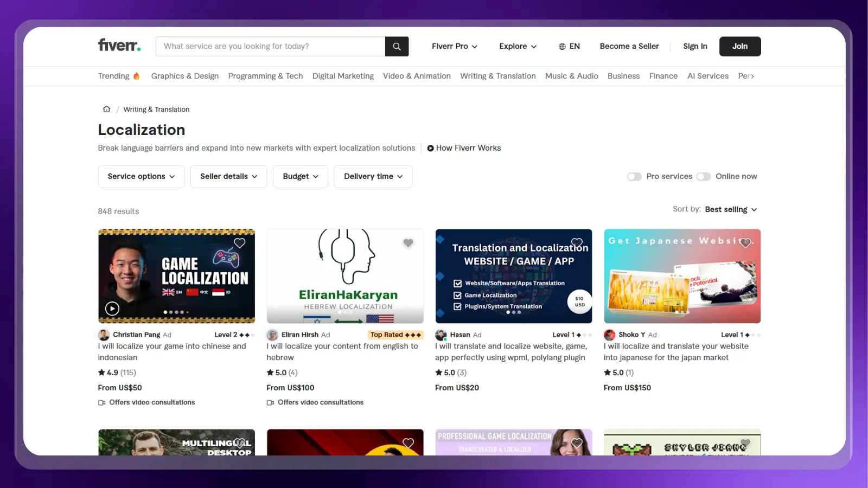Screen dimensions: 868x488
Task: Expand Seller details filter
Action: coord(228,177)
